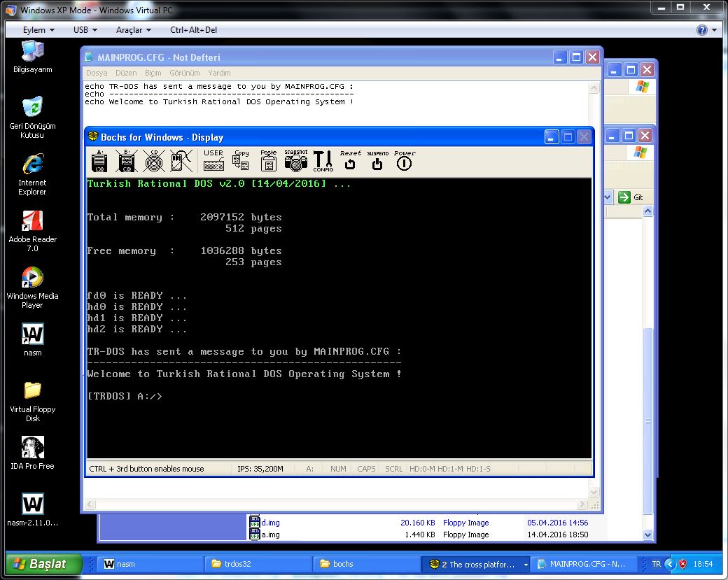Screen dimensions: 728x580
Task: Expand hidden tray icons arrow
Action: coord(670,564)
